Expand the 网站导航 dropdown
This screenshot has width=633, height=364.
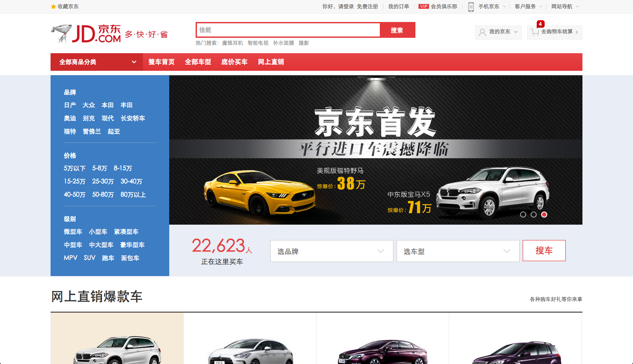pyautogui.click(x=578, y=7)
